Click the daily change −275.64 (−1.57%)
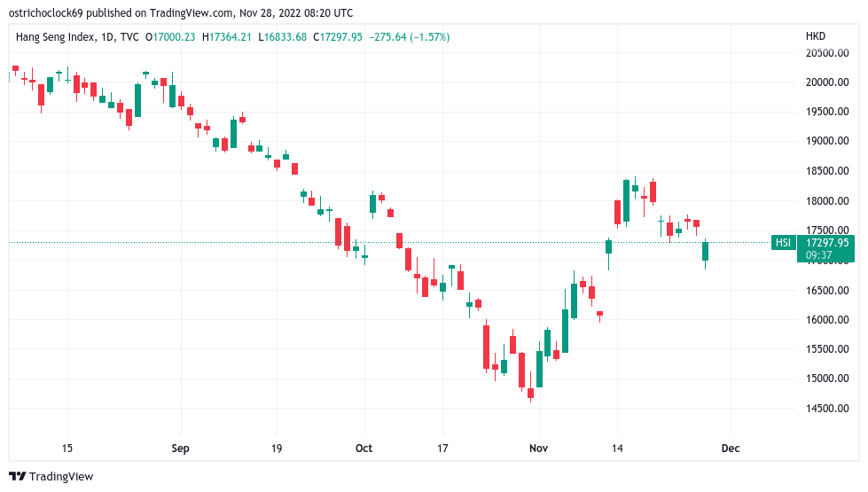868x492 pixels. 409,37
